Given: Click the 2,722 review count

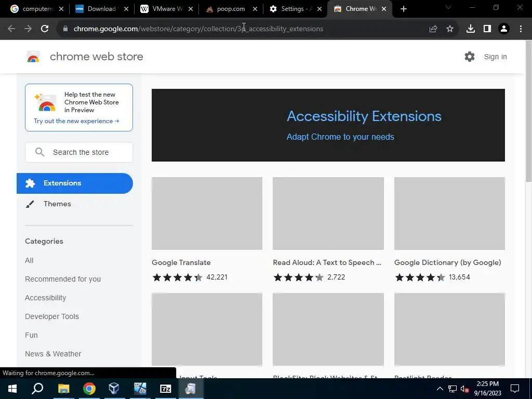Looking at the screenshot, I should [336, 277].
